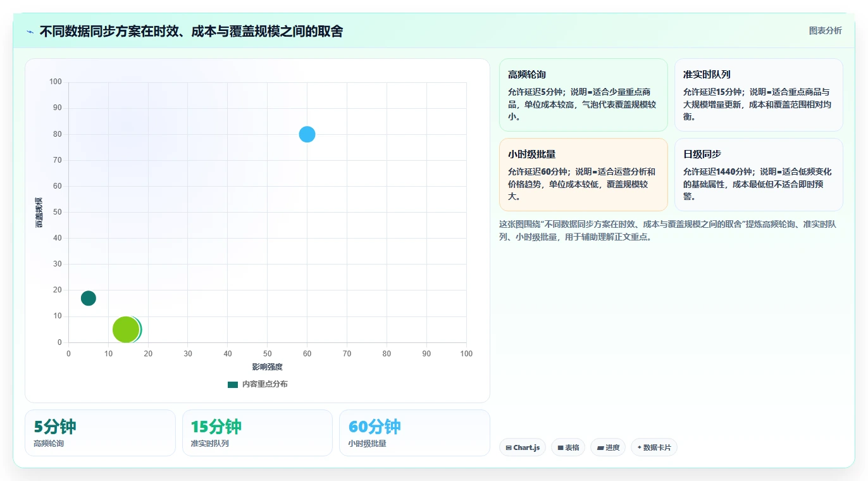
Task: Click the 允许延迟15分钟 description text
Action: [757, 104]
